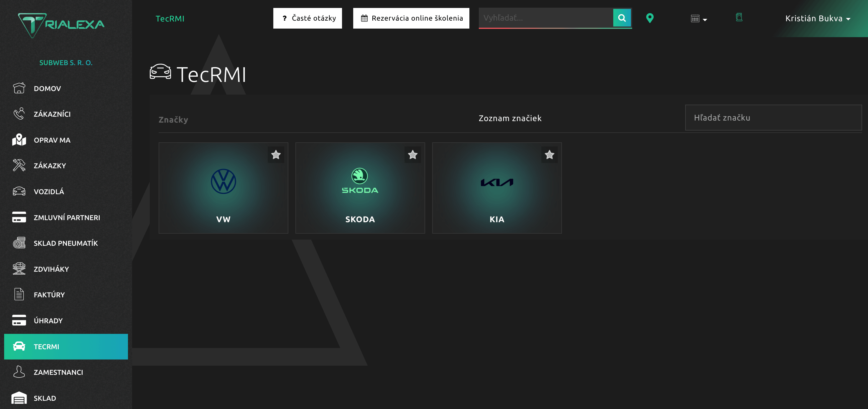Image resolution: width=868 pixels, height=409 pixels.
Task: Click the Značky heading
Action: [x=173, y=120]
